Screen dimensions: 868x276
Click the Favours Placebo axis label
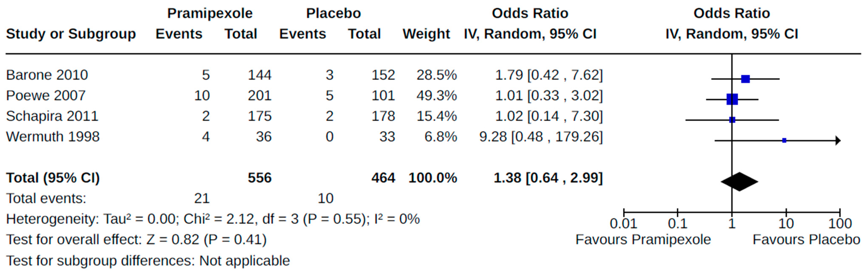pyautogui.click(x=806, y=240)
